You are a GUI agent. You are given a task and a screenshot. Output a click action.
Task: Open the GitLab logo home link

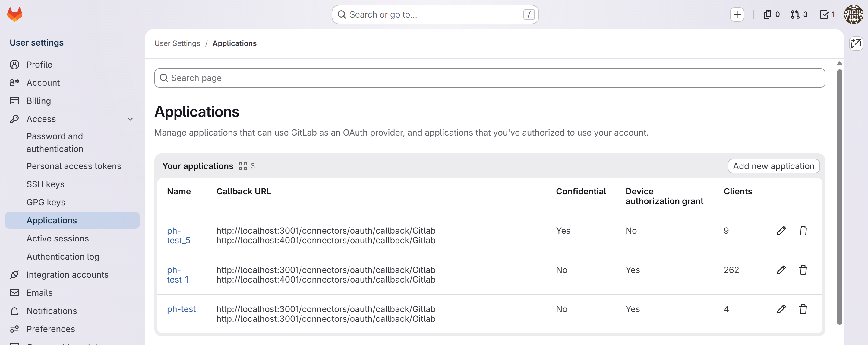pyautogui.click(x=14, y=14)
